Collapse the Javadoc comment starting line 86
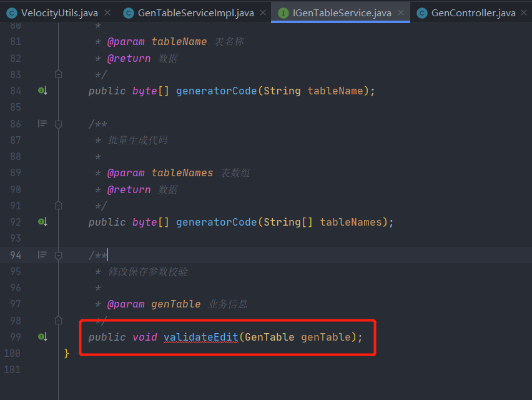This screenshot has height=400, width=532. (x=59, y=124)
